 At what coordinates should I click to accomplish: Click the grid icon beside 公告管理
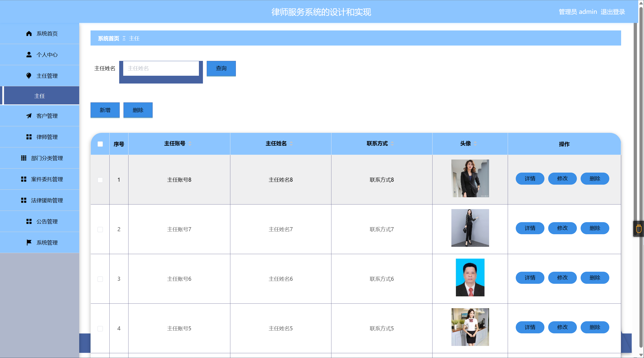coord(29,221)
